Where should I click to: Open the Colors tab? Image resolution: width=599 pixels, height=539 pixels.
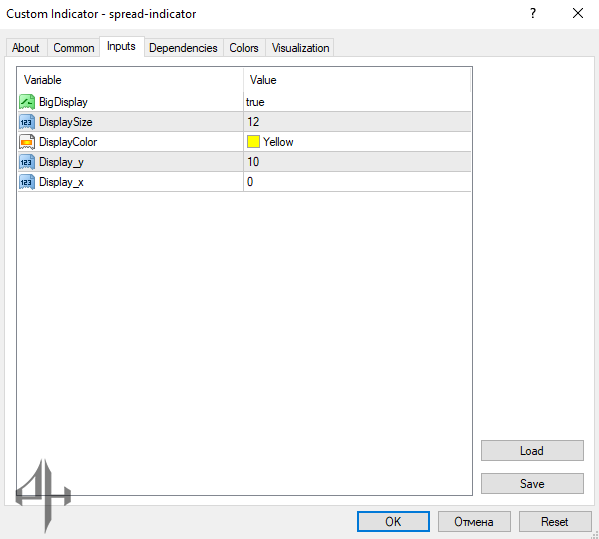click(244, 48)
